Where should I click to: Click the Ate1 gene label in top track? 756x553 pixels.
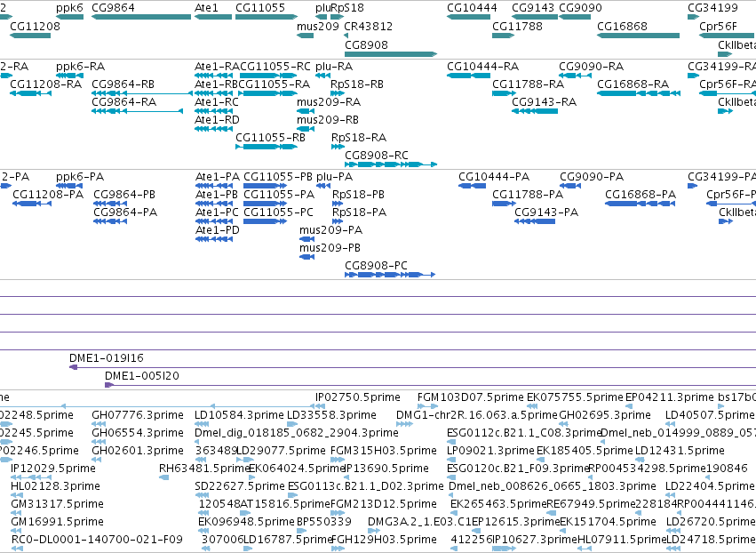click(x=206, y=8)
